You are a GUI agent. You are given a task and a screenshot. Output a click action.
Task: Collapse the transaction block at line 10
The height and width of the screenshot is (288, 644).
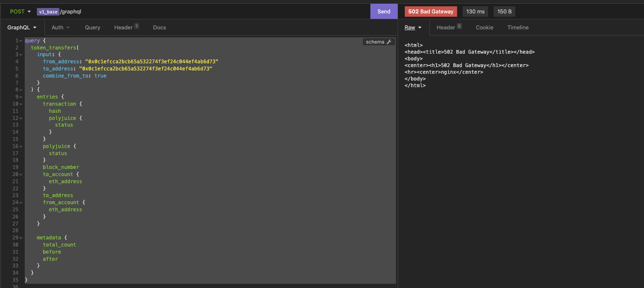point(21,104)
